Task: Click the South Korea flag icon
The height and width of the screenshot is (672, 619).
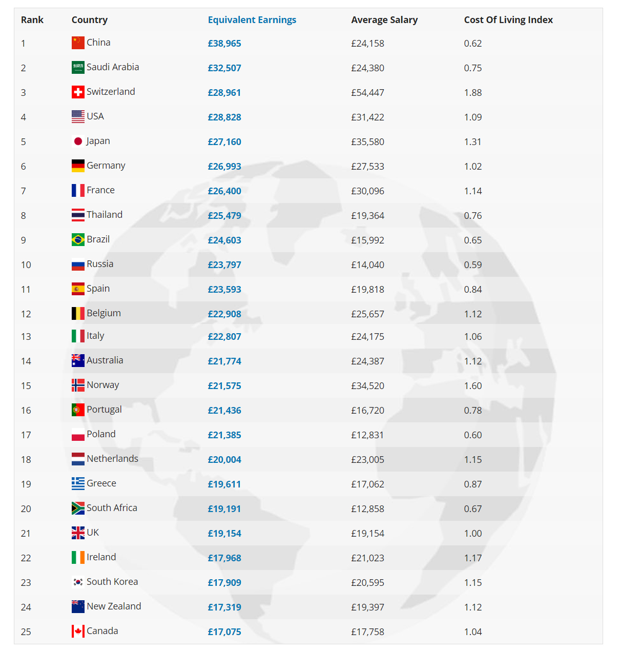Action: point(78,582)
